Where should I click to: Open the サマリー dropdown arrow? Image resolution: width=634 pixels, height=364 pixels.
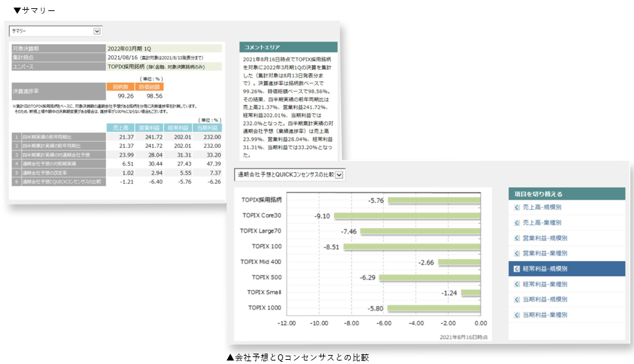(97, 31)
